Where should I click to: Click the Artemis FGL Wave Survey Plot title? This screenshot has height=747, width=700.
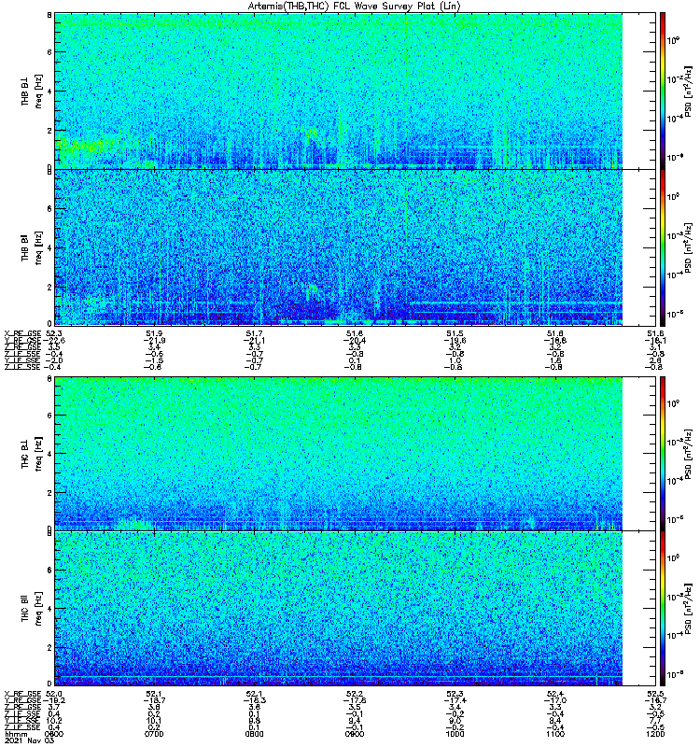(x=354, y=6)
